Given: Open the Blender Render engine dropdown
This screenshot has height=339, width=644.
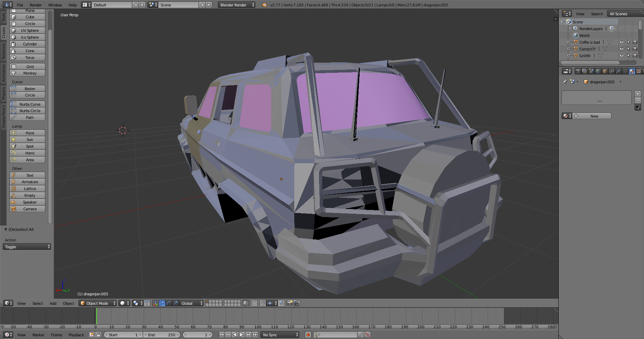Looking at the screenshot, I should [237, 5].
